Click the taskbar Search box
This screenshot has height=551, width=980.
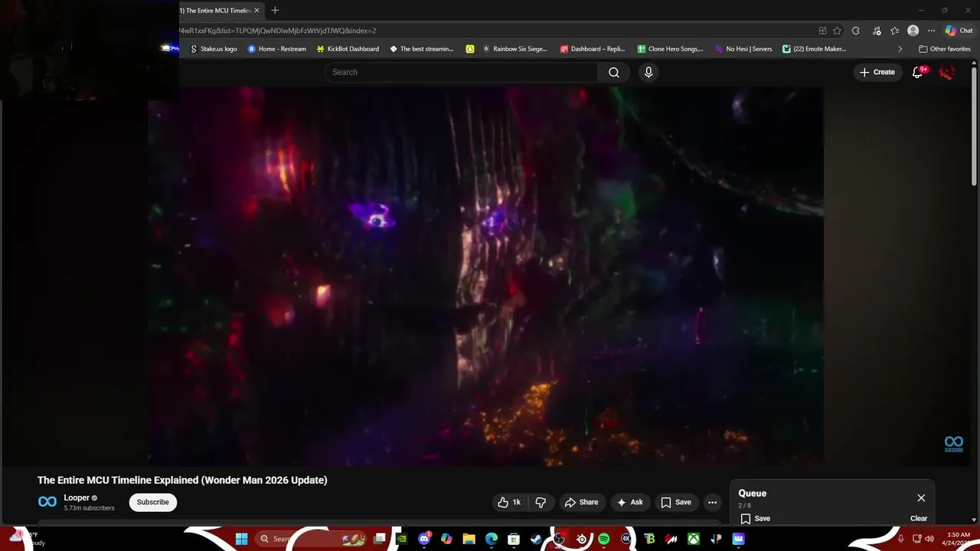pos(309,539)
